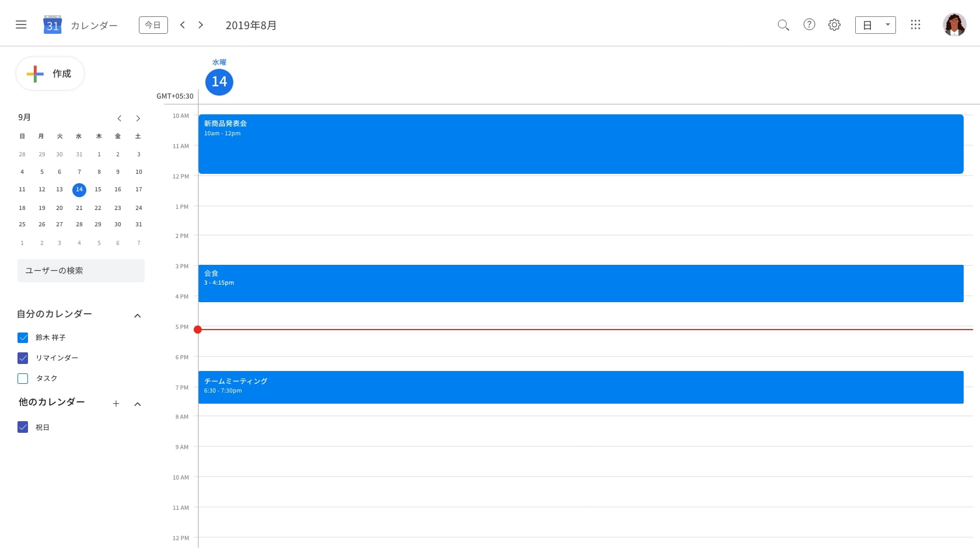Pick date 18 in the mini calendar
The width and height of the screenshot is (980, 560).
tap(22, 208)
